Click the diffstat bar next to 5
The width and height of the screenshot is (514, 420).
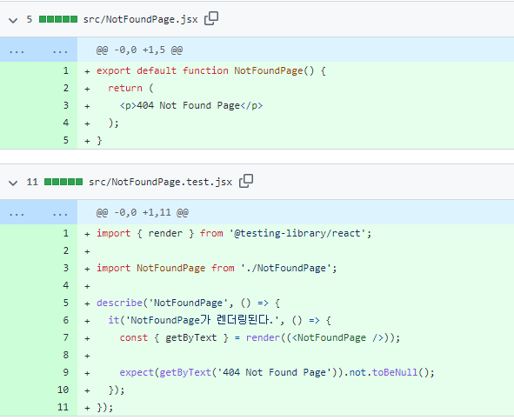(58, 19)
